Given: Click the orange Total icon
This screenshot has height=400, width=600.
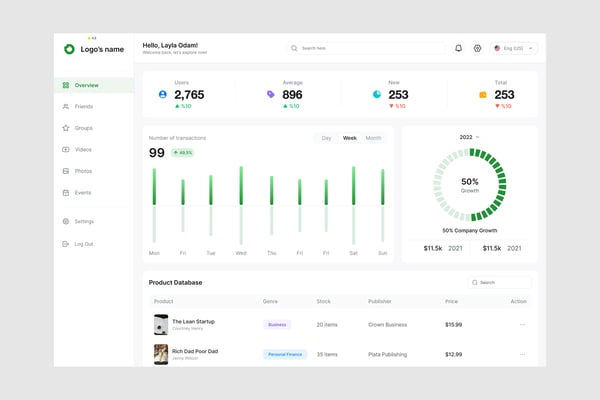Looking at the screenshot, I should pos(483,95).
